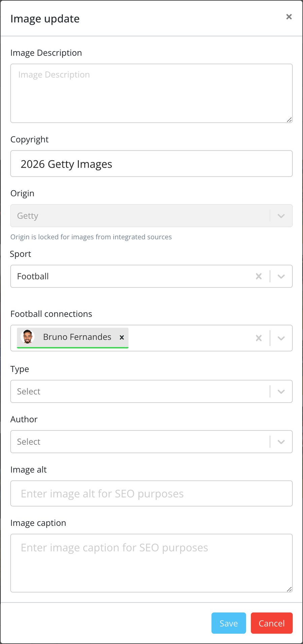
Task: Click the Save button
Action: click(x=229, y=623)
